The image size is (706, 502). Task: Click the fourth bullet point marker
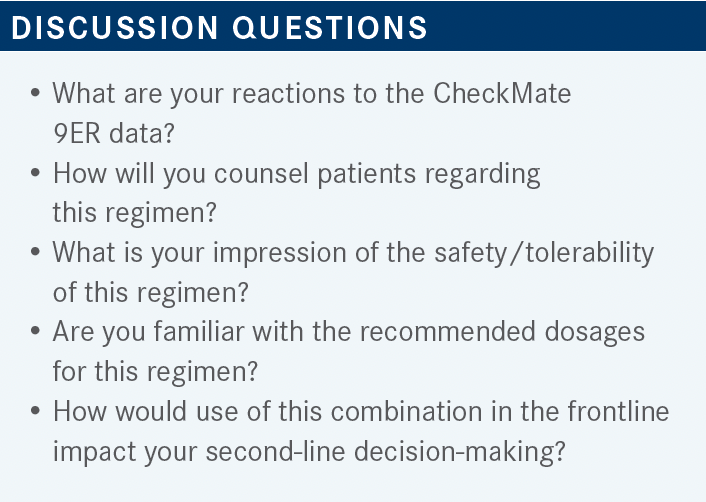(x=36, y=331)
